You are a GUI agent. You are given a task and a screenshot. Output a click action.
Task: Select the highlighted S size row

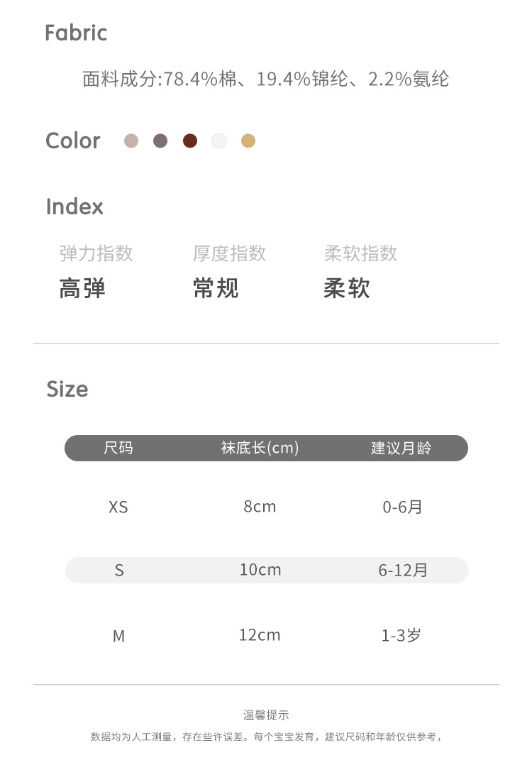266,570
